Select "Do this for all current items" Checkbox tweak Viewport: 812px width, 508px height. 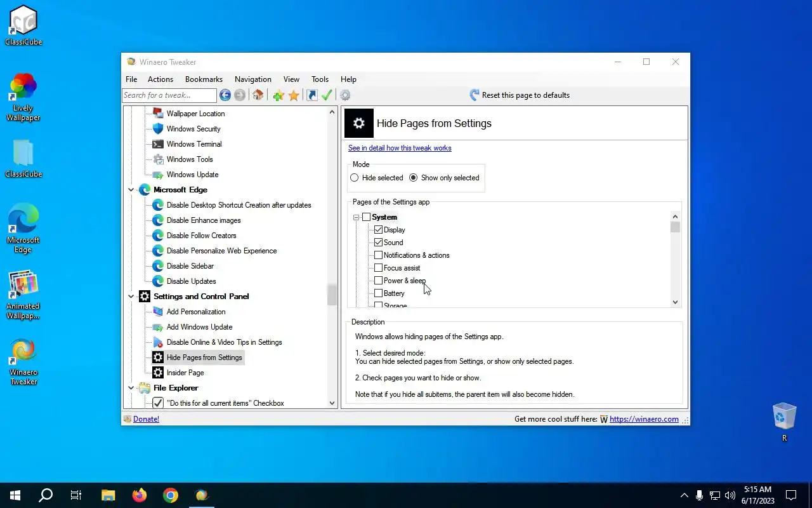225,403
